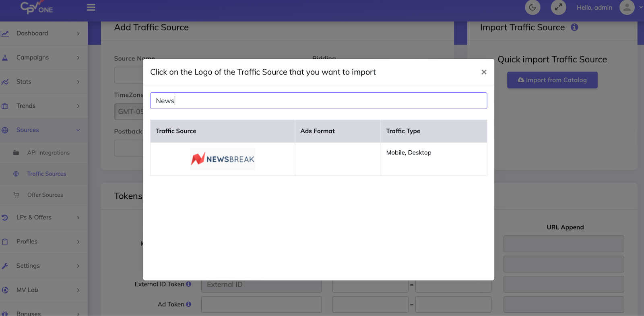Click the Profiles clipboard icon
644x316 pixels.
[x=5, y=242]
